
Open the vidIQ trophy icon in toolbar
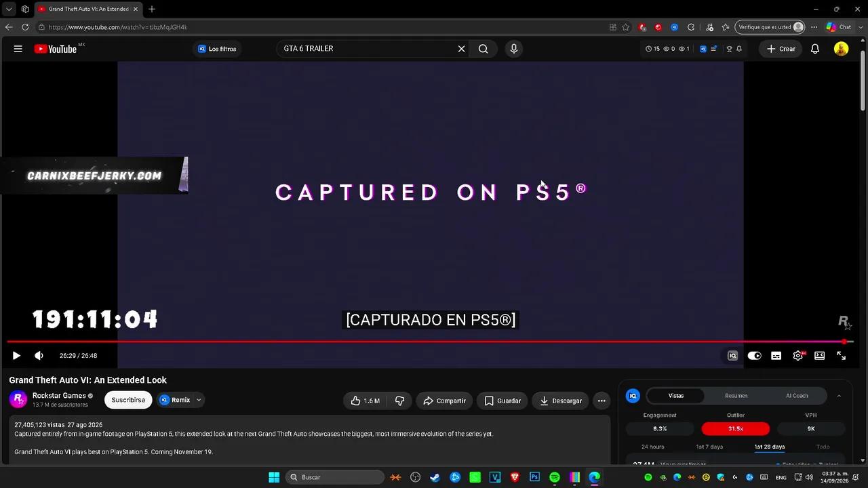[x=729, y=49]
